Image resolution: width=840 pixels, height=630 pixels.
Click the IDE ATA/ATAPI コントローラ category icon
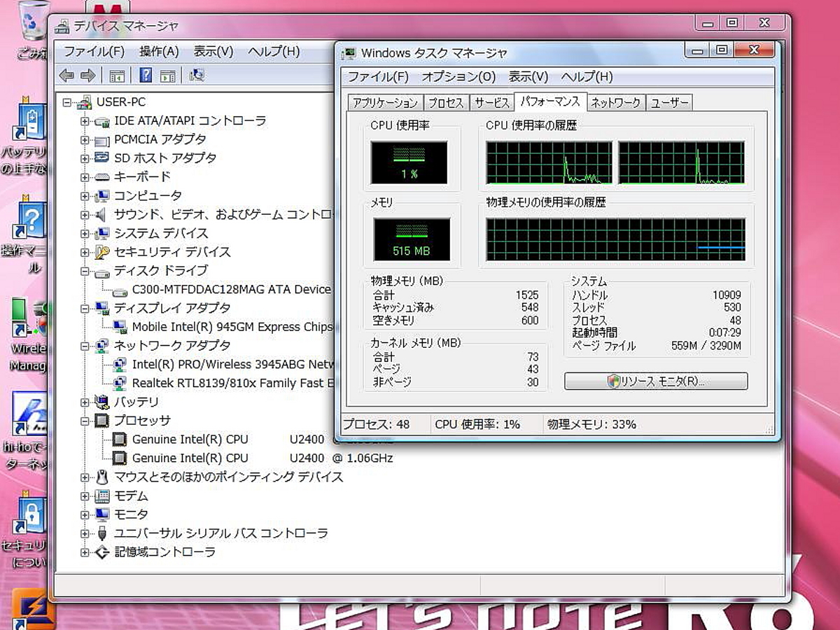pos(102,121)
